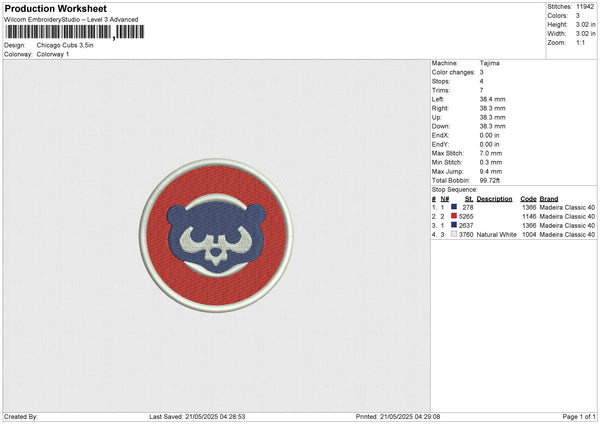The height and width of the screenshot is (424, 600).
Task: Click the Left value 38.4 mm
Action: 492,99
